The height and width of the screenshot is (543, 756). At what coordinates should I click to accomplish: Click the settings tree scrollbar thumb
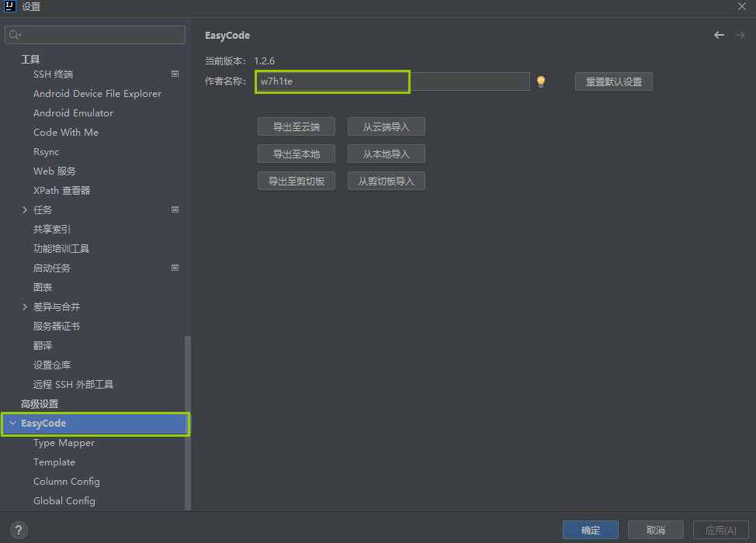(188, 423)
